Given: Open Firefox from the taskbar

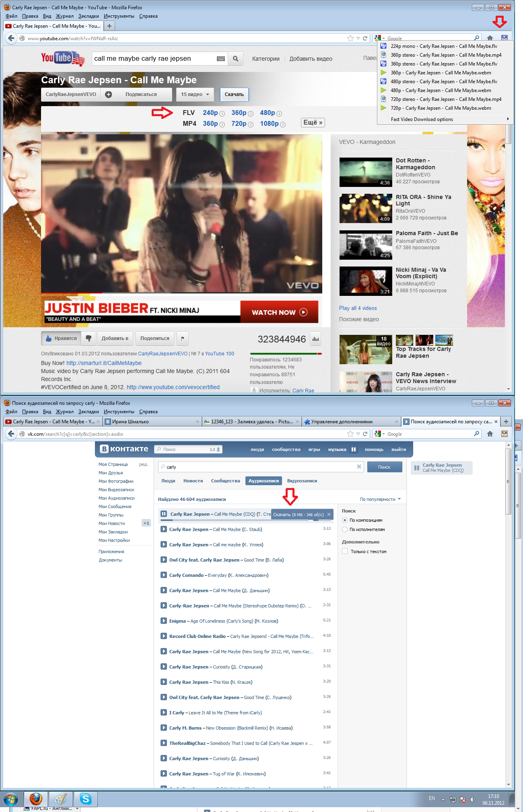Looking at the screenshot, I should coord(35,799).
